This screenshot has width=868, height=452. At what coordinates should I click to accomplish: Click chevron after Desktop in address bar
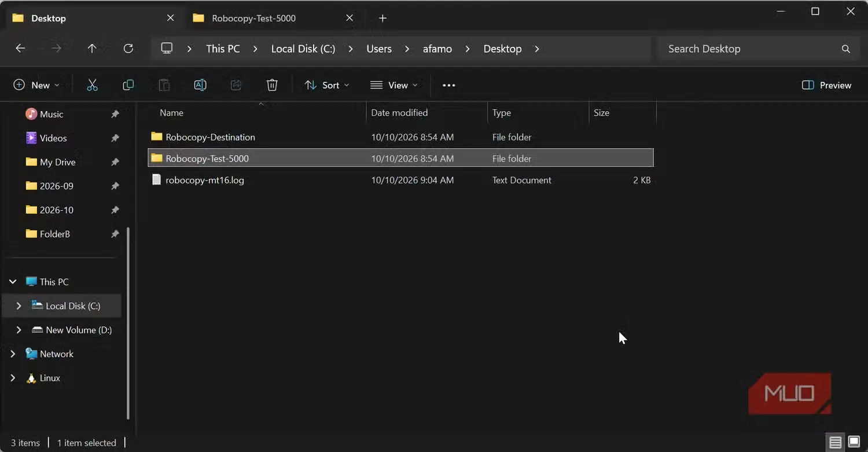[537, 49]
